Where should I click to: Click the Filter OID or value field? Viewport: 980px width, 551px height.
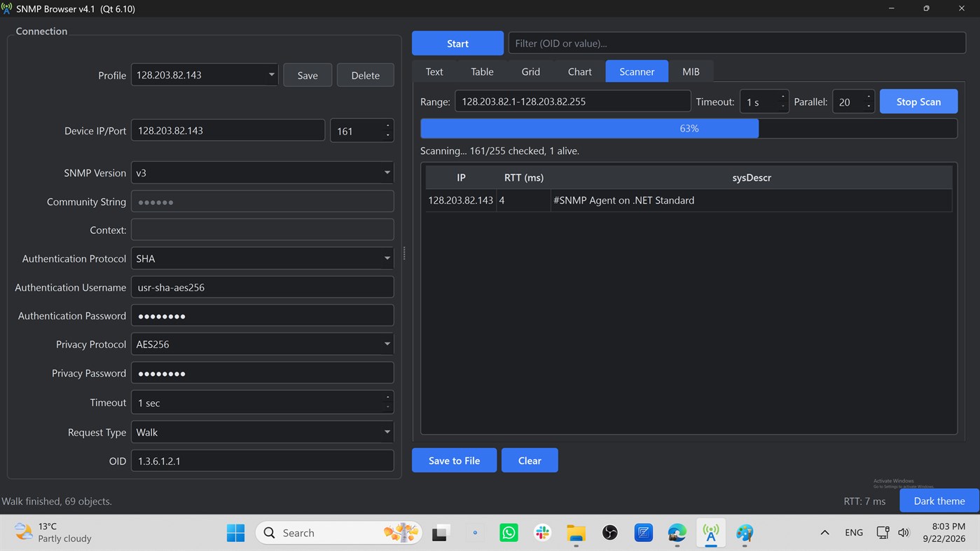[737, 43]
